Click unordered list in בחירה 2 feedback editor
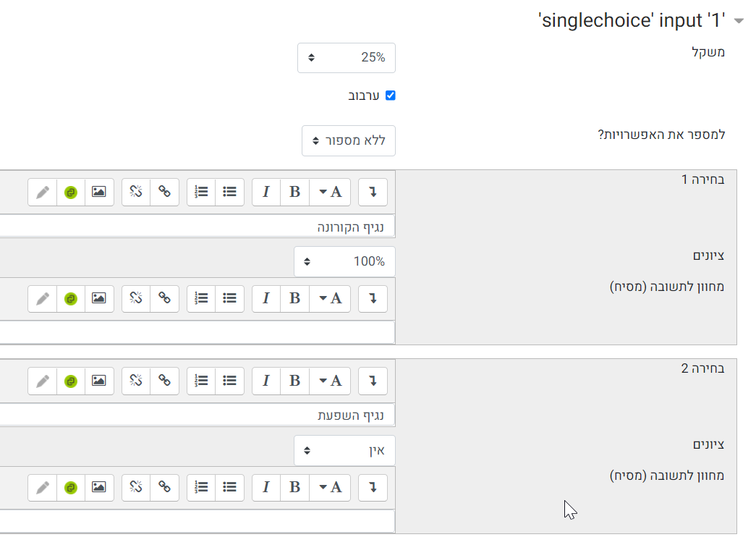This screenshot has width=756, height=545. click(229, 487)
